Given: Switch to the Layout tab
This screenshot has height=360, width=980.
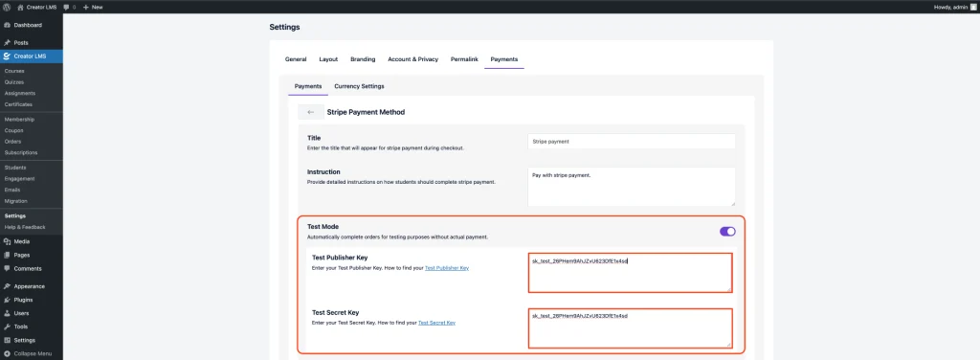Looking at the screenshot, I should click(328, 59).
